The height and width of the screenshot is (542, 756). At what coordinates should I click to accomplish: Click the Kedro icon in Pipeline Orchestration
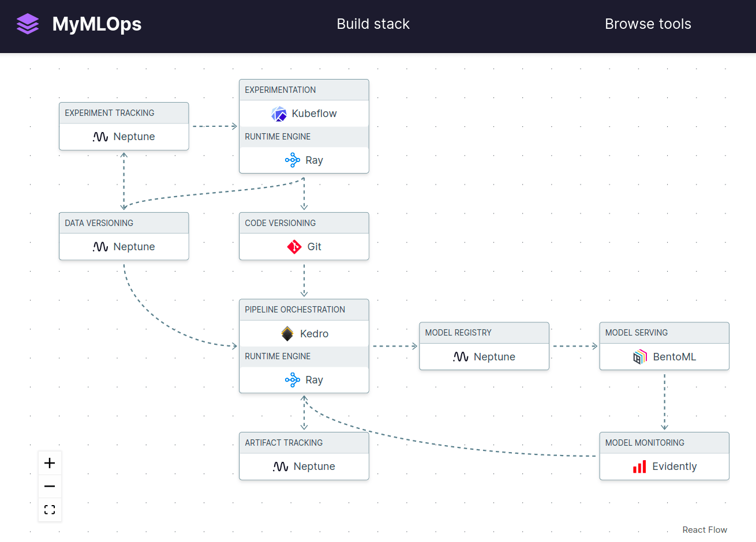[287, 334]
